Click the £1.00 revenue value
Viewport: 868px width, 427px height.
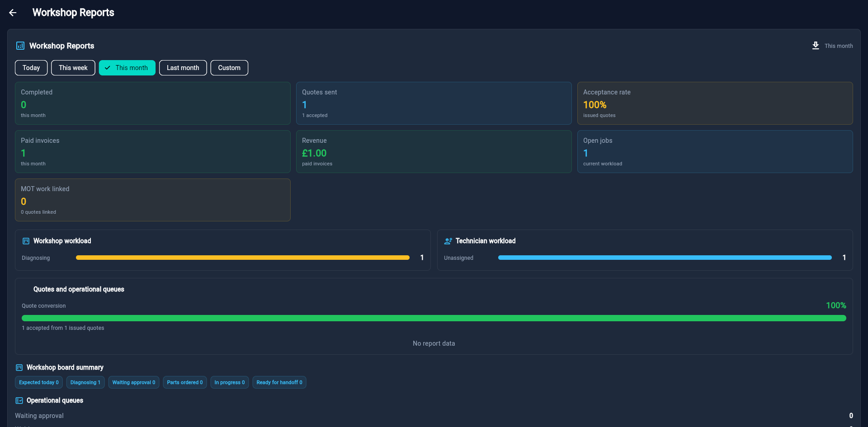pyautogui.click(x=314, y=153)
